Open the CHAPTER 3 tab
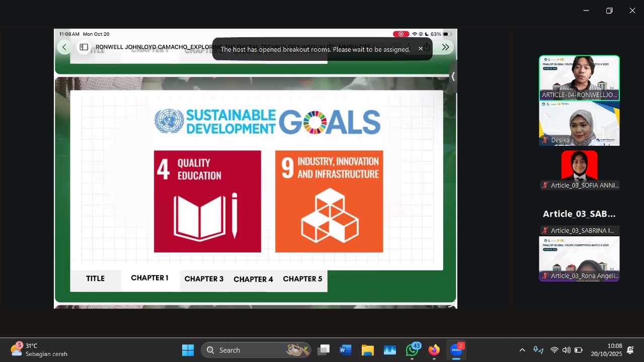This screenshot has width=644, height=362. point(204,279)
